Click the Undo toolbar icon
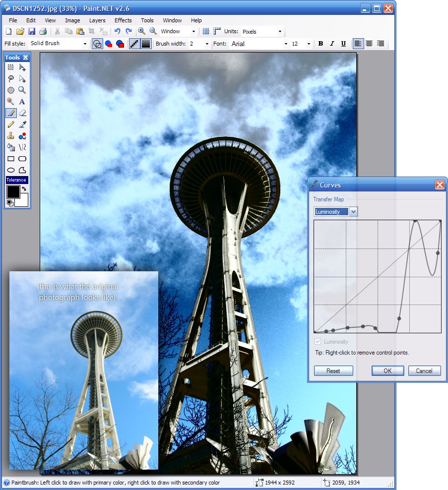This screenshot has height=490, width=448. 118,31
